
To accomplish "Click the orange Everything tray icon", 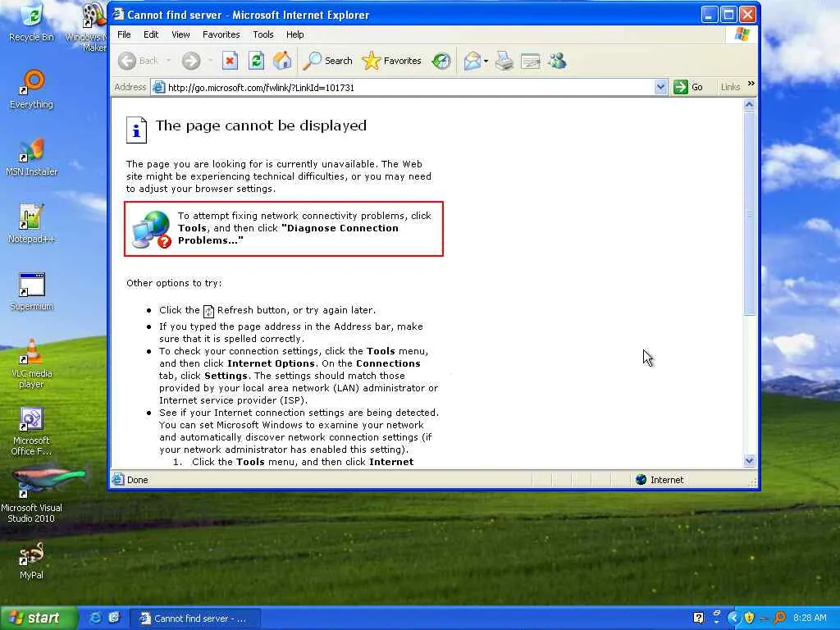I will [x=780, y=618].
